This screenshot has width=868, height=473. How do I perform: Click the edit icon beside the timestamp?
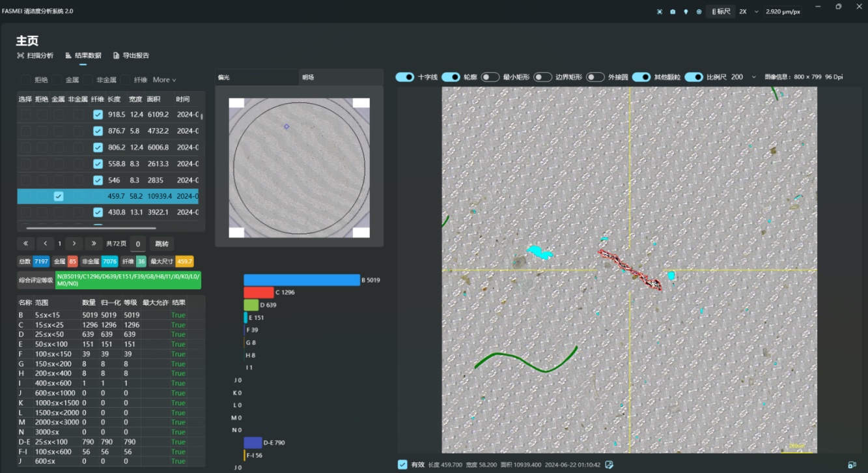(x=609, y=465)
